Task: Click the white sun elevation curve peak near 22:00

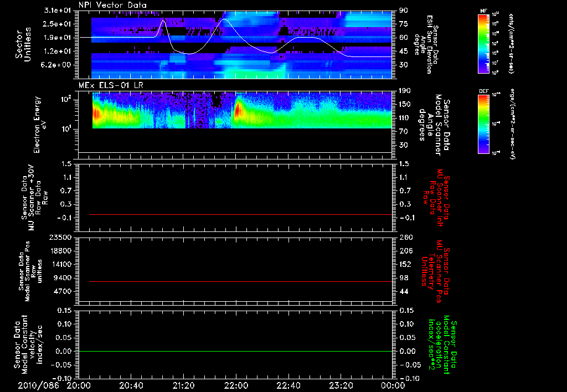Action: coord(224,19)
